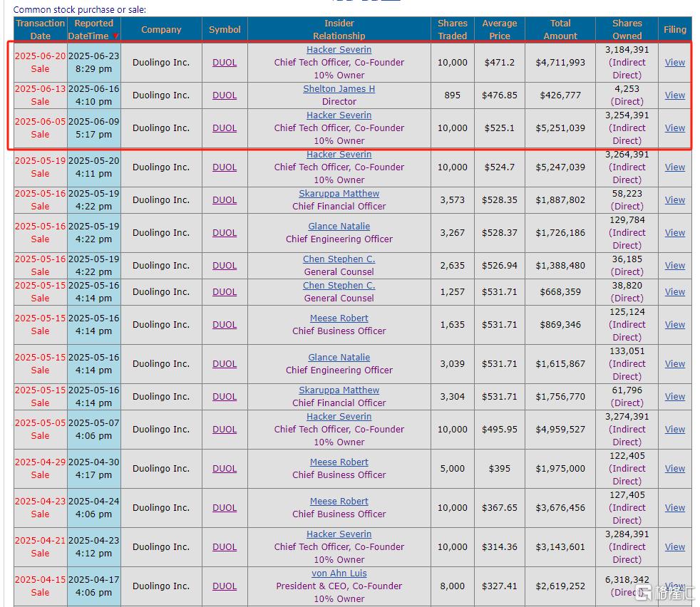
Task: View the filing for the 2025-04-29 sale
Action: 674,469
